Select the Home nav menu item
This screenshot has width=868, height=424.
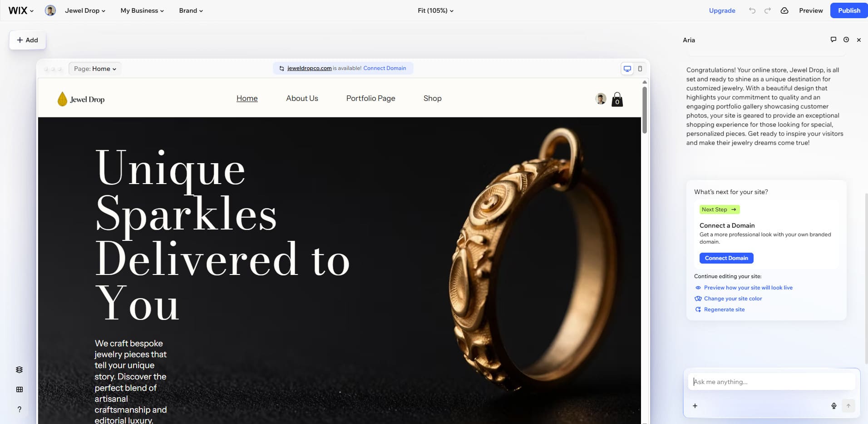(x=247, y=98)
